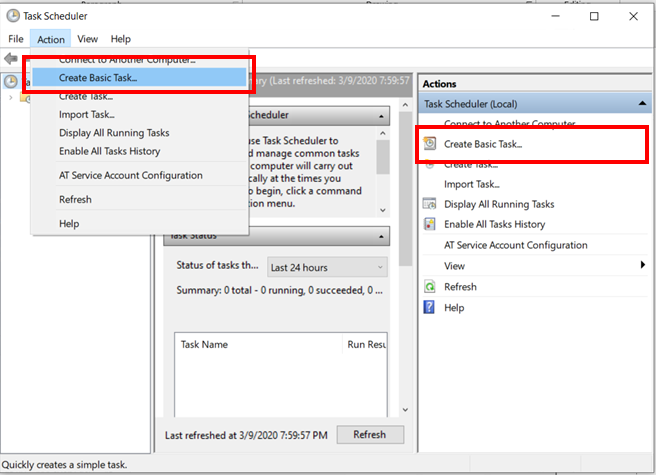Choose Create Basic Task in Action menu
The width and height of the screenshot is (656, 475).
139,77
